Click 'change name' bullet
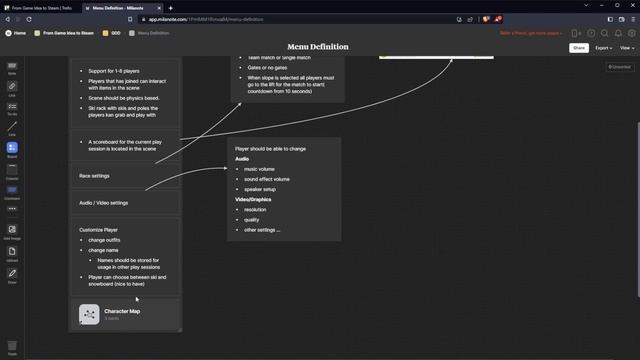Image resolution: width=640 pixels, height=360 pixels. 103,250
